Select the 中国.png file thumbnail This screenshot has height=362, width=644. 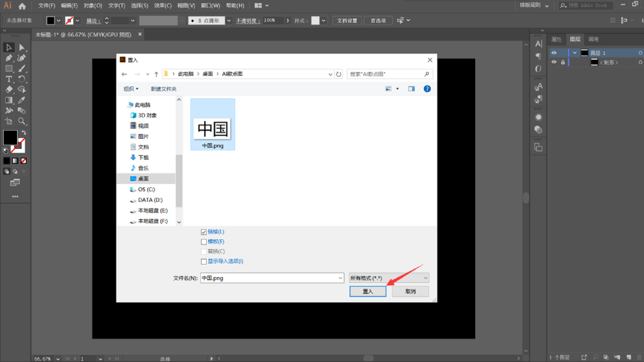point(213,129)
